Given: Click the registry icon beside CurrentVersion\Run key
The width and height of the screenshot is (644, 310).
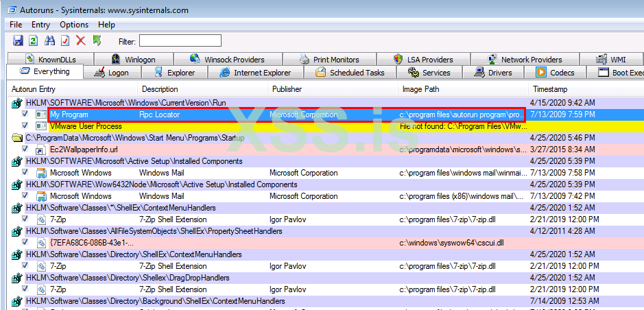Looking at the screenshot, I should pos(17,103).
